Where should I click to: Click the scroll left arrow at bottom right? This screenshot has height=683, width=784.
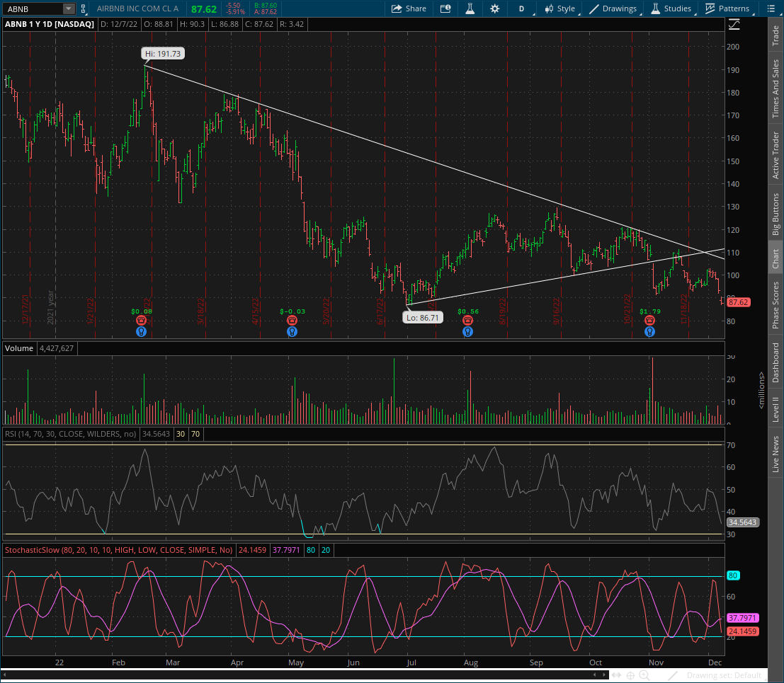tap(595, 675)
